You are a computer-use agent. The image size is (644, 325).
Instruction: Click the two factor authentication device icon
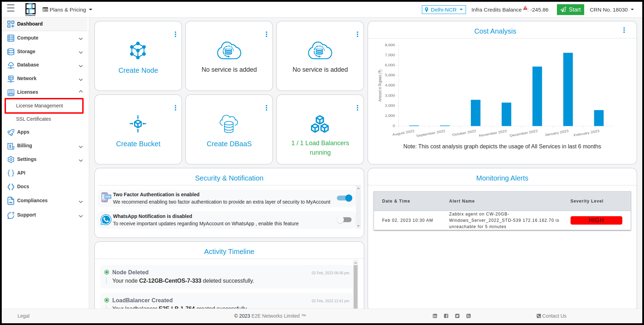[106, 198]
